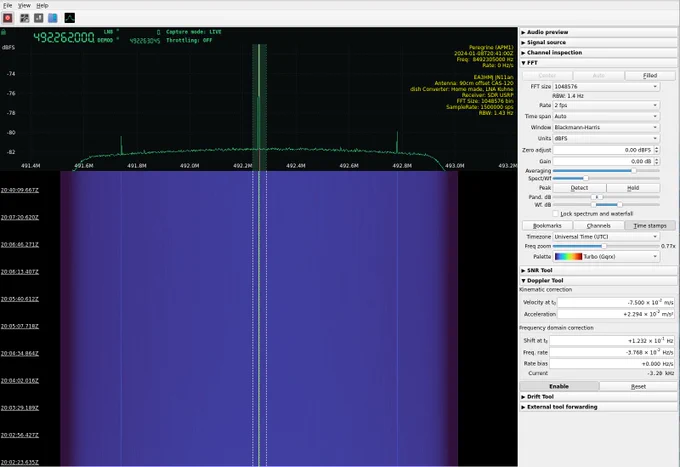Image resolution: width=680 pixels, height=467 pixels.
Task: Click the grid-pattern toolbar icon
Action: pos(25,18)
